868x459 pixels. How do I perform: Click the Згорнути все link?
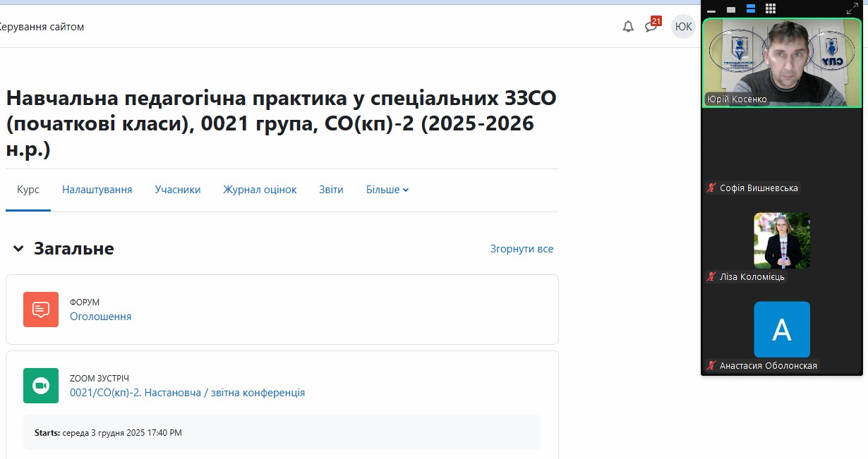(522, 249)
